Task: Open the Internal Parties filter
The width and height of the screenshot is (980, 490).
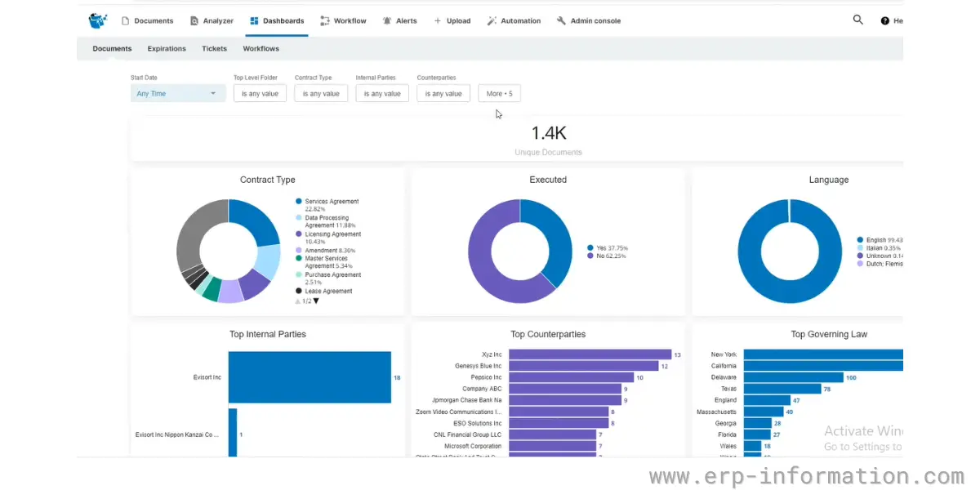Action: tap(382, 93)
